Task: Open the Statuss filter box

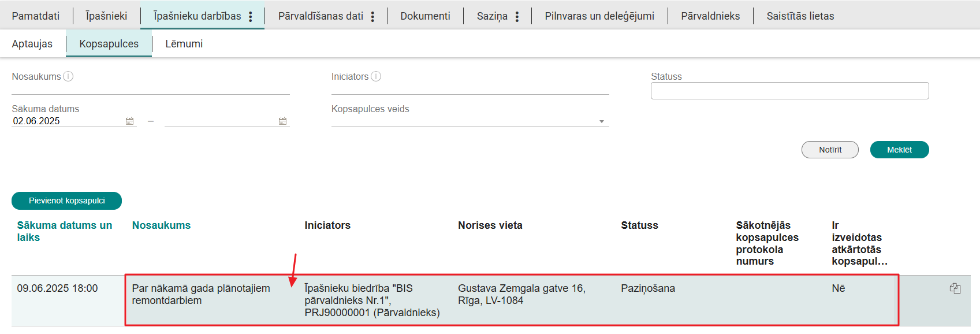Action: (x=789, y=91)
